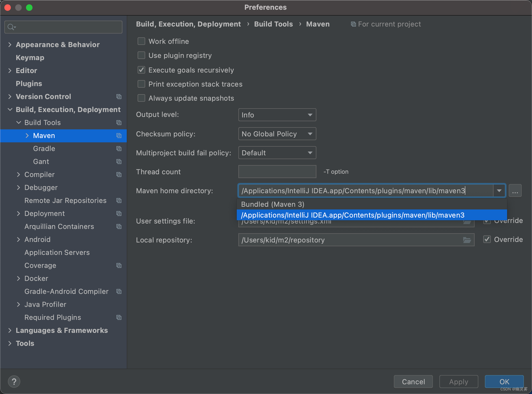Viewport: 532px width, 394px height.
Task: Open Coverage settings
Action: [40, 265]
